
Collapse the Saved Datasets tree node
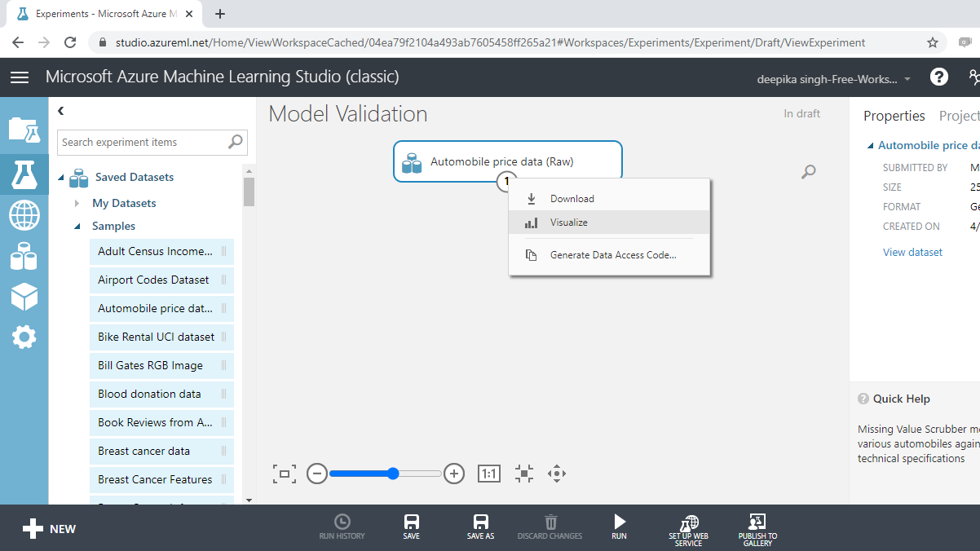tap(61, 178)
